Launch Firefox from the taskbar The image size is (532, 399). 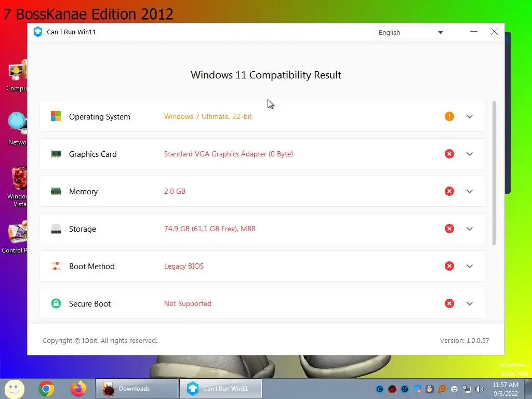(x=78, y=389)
